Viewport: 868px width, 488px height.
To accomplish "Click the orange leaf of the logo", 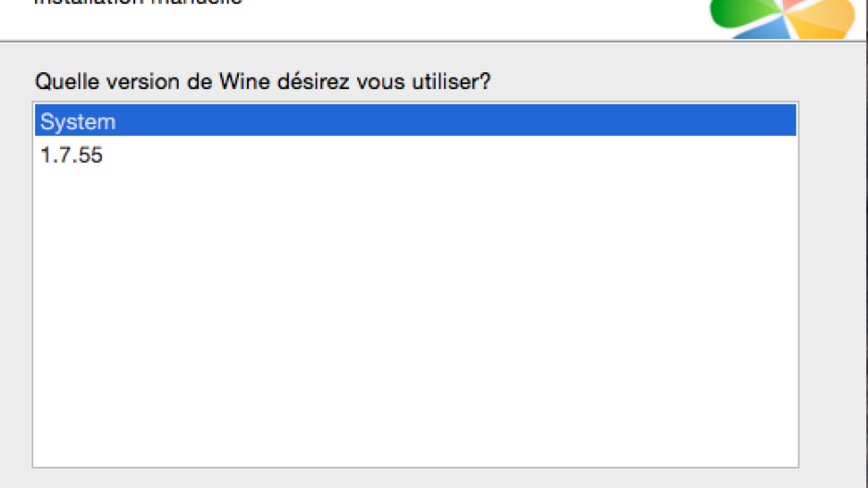I will 823,21.
